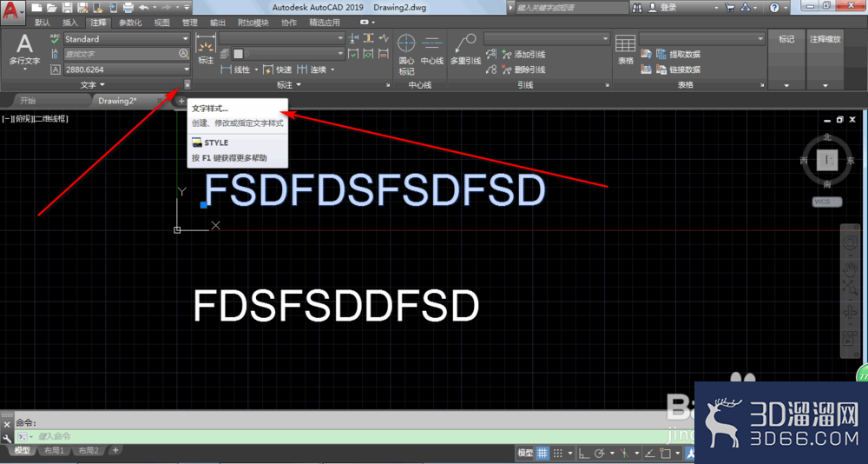Click the 多重引线 multileader tool
The width and height of the screenshot is (868, 464).
click(465, 50)
